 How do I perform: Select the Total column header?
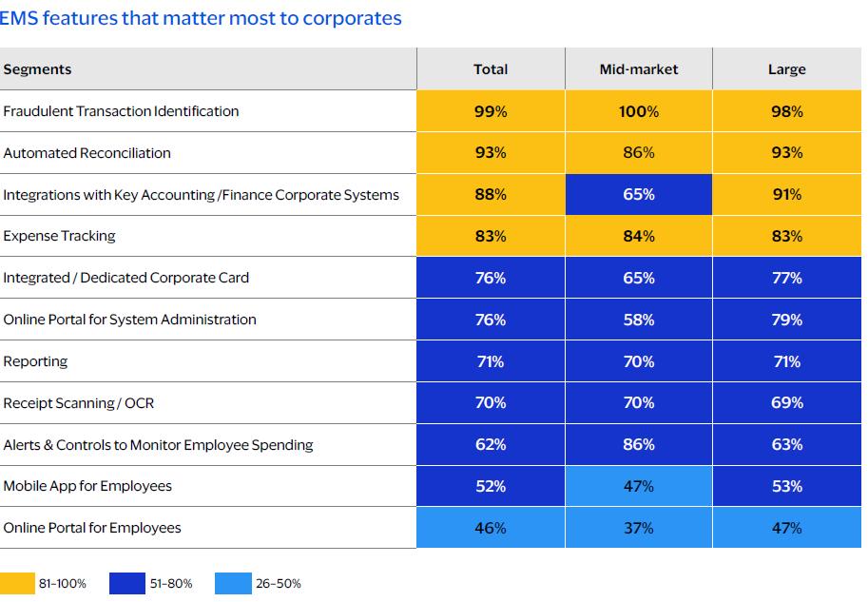(x=491, y=69)
